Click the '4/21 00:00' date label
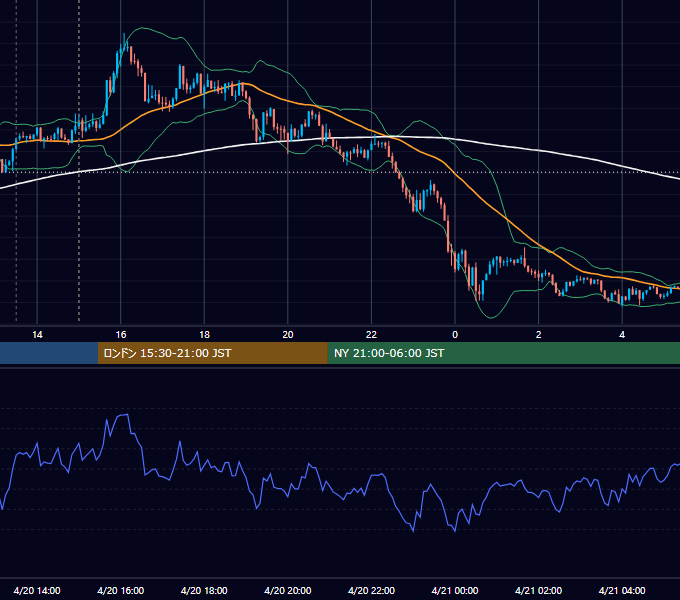 (x=455, y=590)
